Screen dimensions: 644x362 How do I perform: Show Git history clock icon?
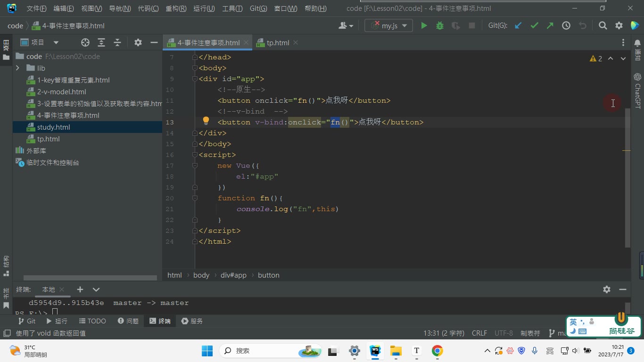(566, 26)
